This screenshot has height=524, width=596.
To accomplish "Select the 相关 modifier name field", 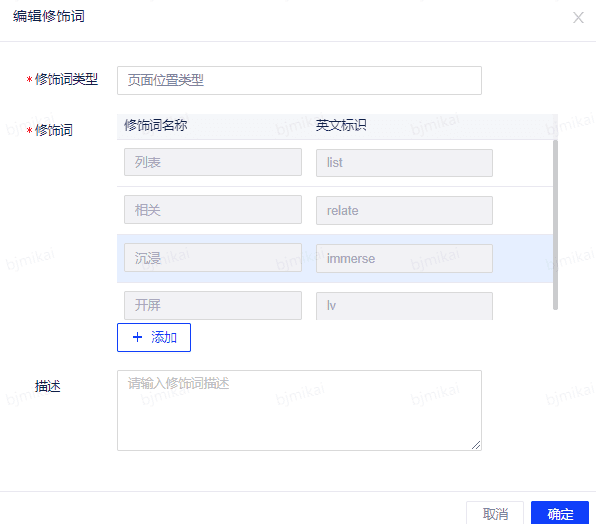I will tap(213, 210).
